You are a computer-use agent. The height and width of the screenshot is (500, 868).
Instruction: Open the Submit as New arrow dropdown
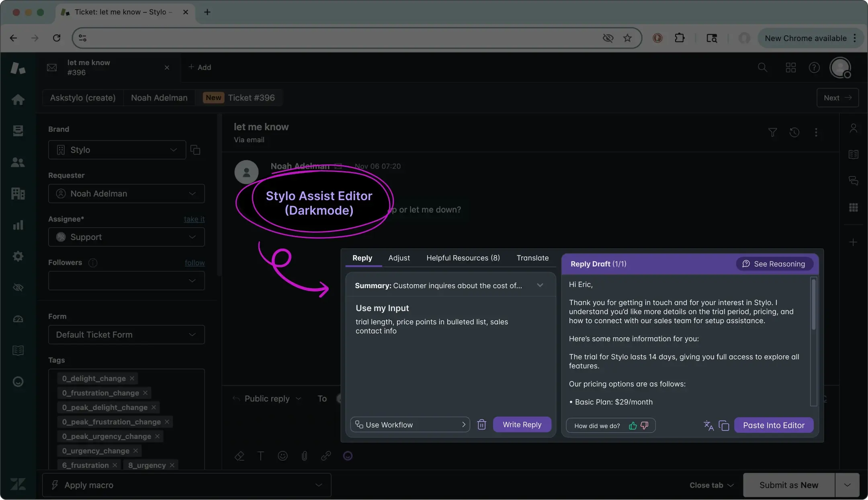pyautogui.click(x=847, y=485)
